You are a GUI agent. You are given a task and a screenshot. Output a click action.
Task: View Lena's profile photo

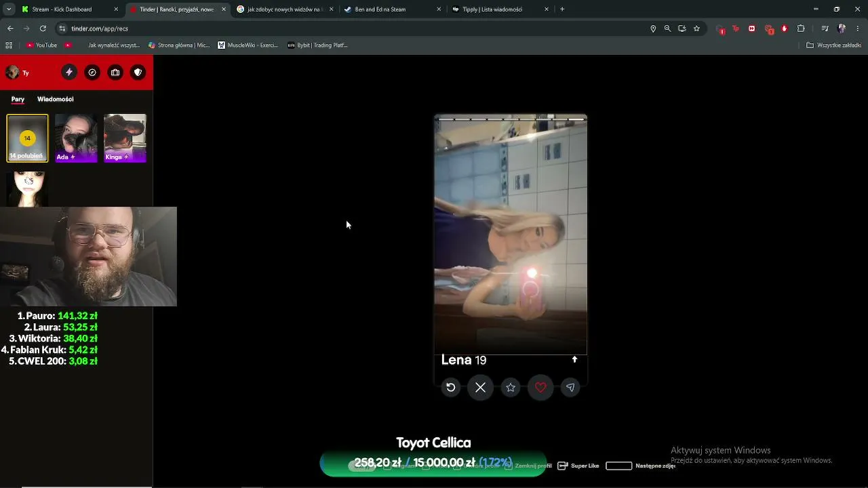(x=511, y=235)
